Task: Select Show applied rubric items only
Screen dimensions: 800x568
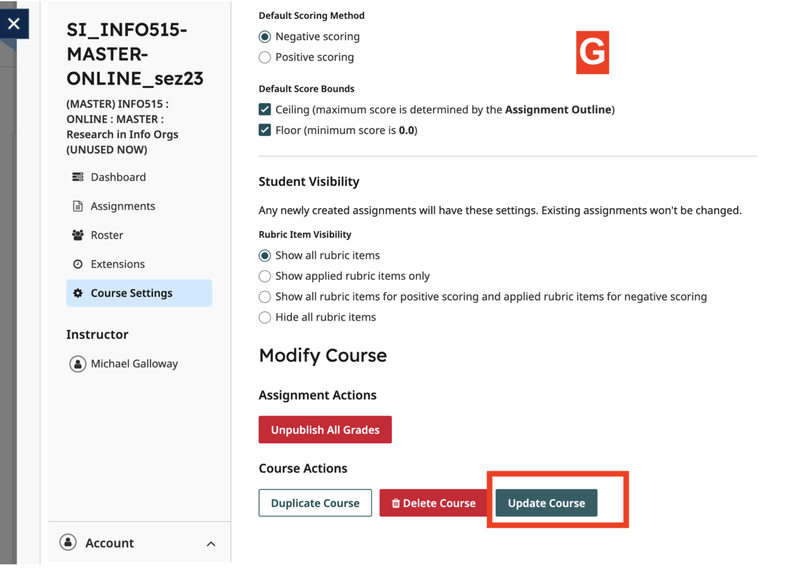Action: (265, 276)
